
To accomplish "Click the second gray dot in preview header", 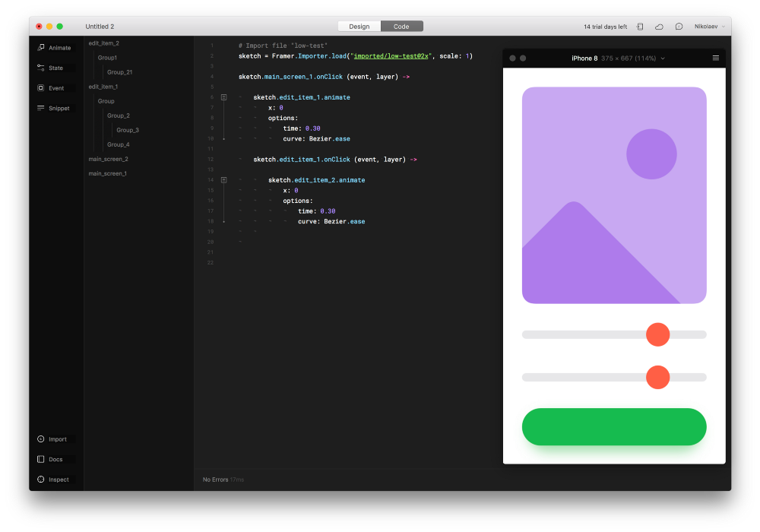I will (x=523, y=59).
